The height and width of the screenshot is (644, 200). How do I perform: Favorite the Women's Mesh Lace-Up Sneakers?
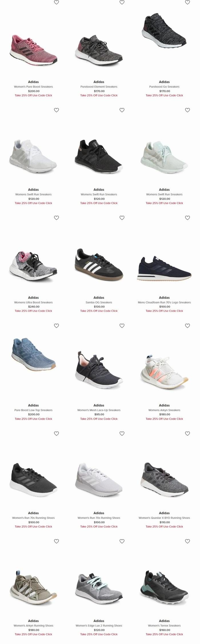click(122, 325)
